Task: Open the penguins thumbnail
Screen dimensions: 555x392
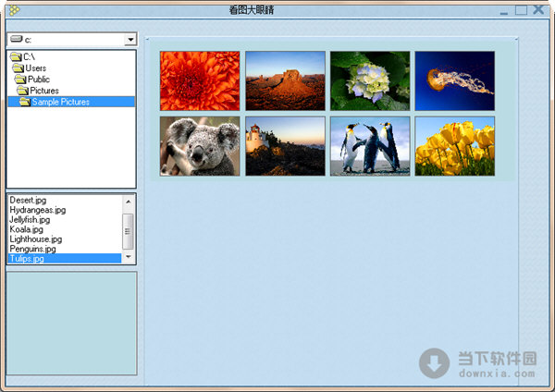Action: pyautogui.click(x=370, y=146)
